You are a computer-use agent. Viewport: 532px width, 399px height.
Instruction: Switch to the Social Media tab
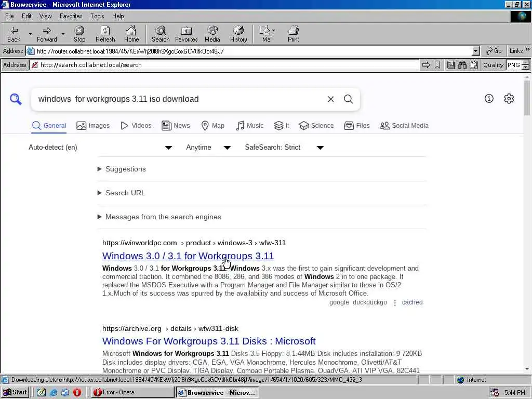(404, 126)
